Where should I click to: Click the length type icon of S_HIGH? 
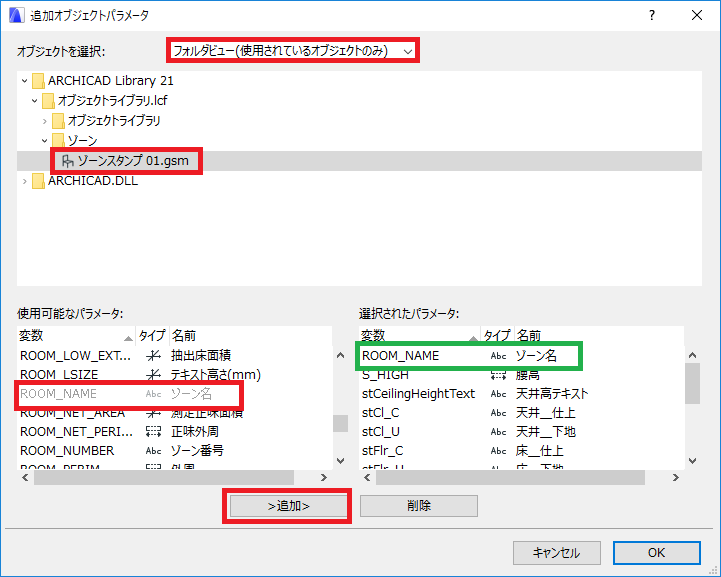pos(498,375)
